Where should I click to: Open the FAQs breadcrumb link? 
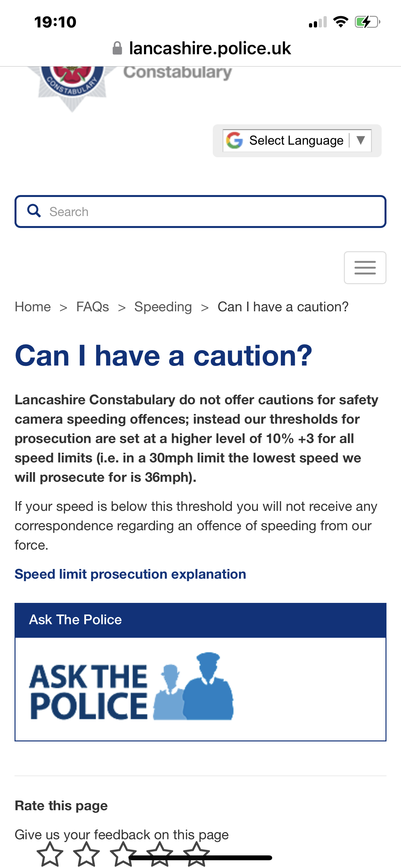coord(93,307)
